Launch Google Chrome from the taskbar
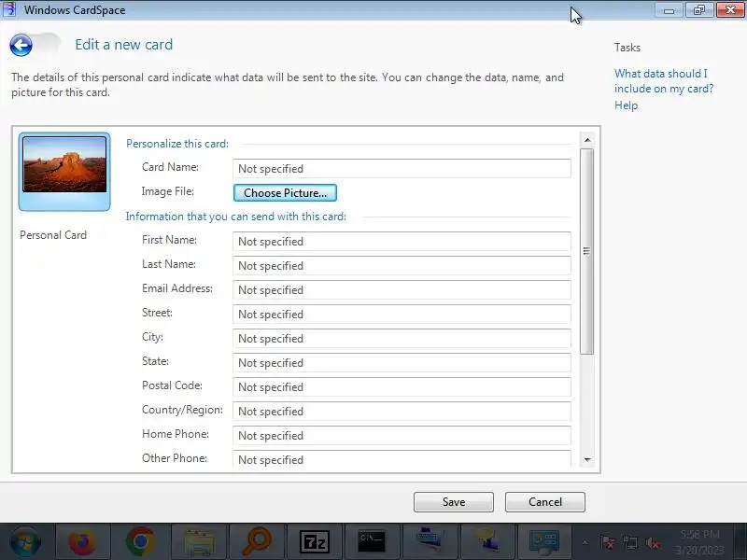 pyautogui.click(x=141, y=541)
